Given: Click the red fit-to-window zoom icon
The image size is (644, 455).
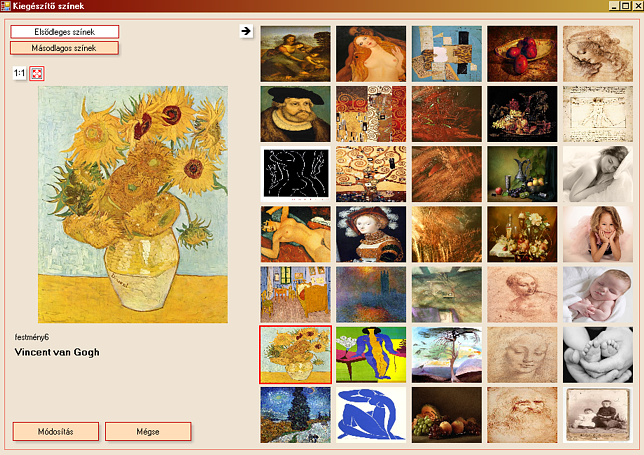Looking at the screenshot, I should tap(37, 74).
